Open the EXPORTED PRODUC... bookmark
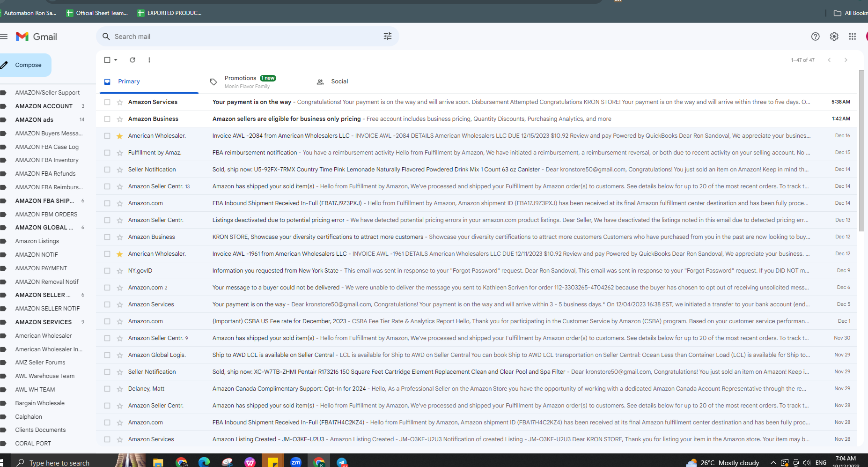Viewport: 868px width, 467px height. pyautogui.click(x=169, y=13)
